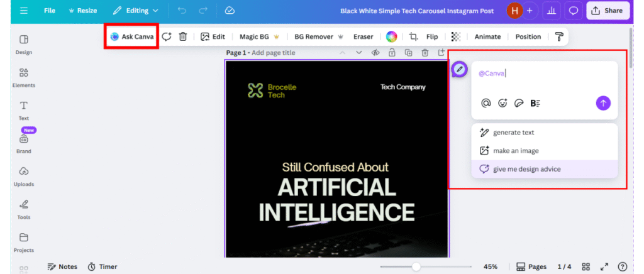Screen dimensions: 644x274
Task: Insert a mention with the @ icon
Action: point(486,104)
